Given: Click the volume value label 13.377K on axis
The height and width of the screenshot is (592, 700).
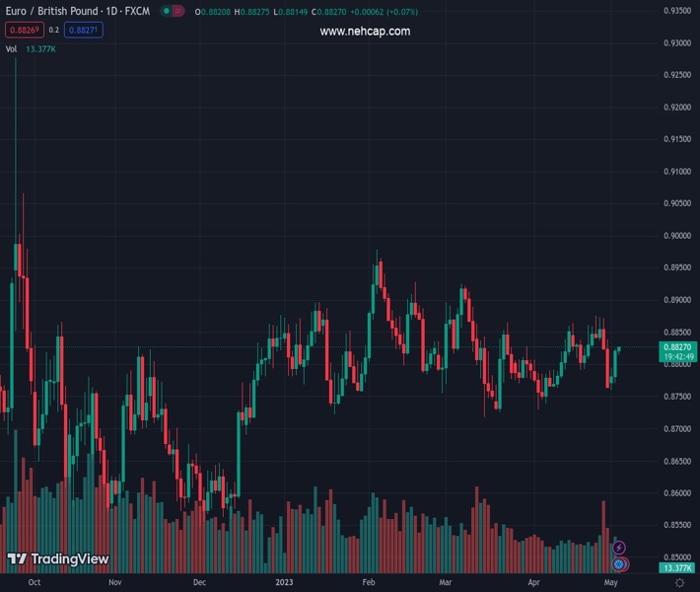Looking at the screenshot, I should click(676, 568).
